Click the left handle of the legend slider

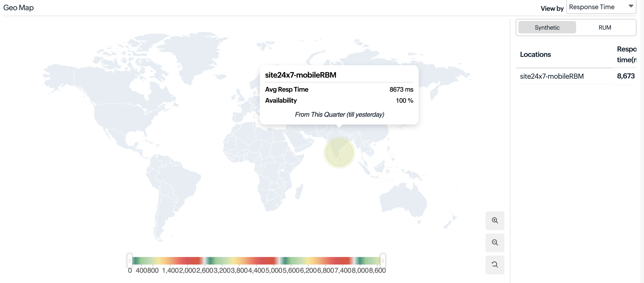[130, 261]
